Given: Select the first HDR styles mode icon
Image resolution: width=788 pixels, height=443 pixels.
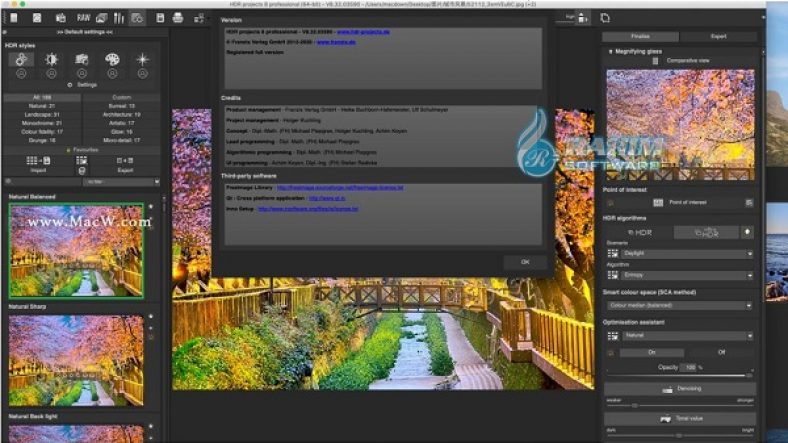Looking at the screenshot, I should [21, 59].
